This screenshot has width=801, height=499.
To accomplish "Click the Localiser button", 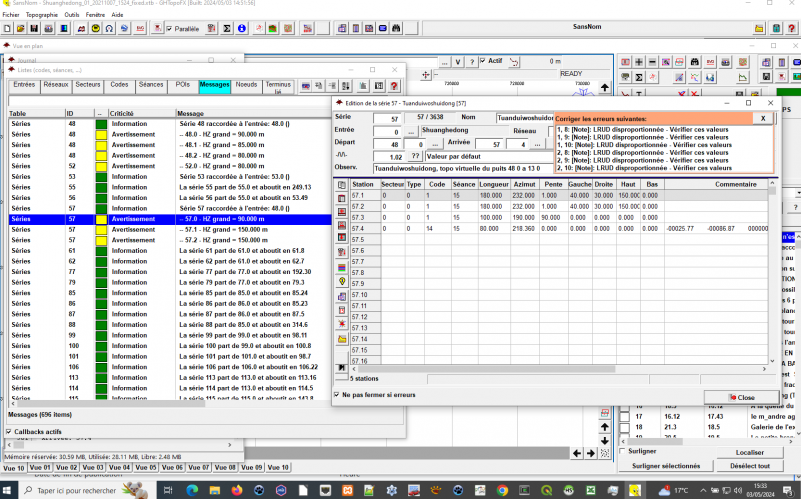I will (x=749, y=453).
